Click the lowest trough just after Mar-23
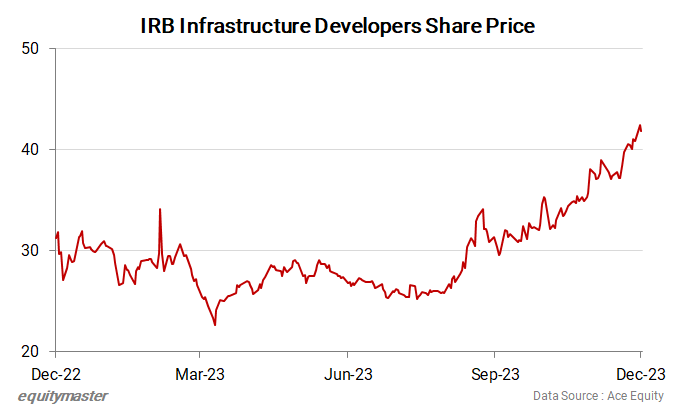 tap(215, 324)
